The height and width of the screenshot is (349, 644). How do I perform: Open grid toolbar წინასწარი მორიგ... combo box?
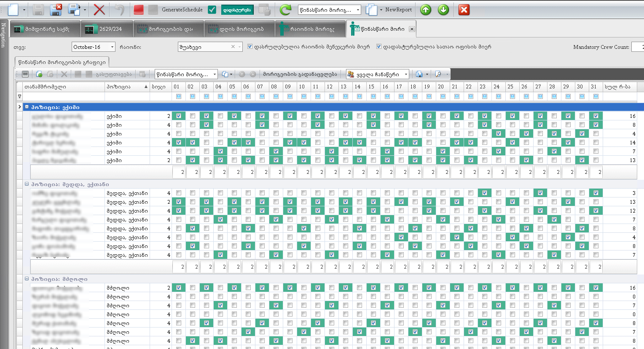[x=215, y=74]
